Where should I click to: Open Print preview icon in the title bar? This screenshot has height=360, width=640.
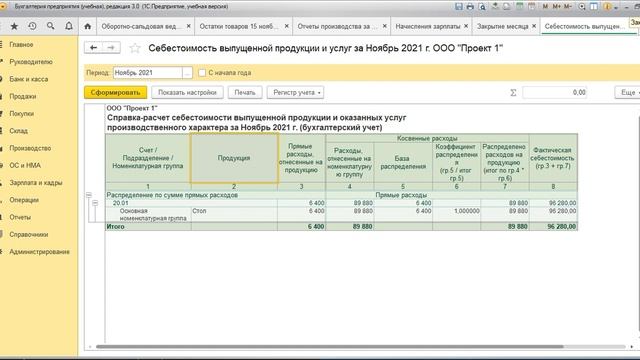point(482,7)
